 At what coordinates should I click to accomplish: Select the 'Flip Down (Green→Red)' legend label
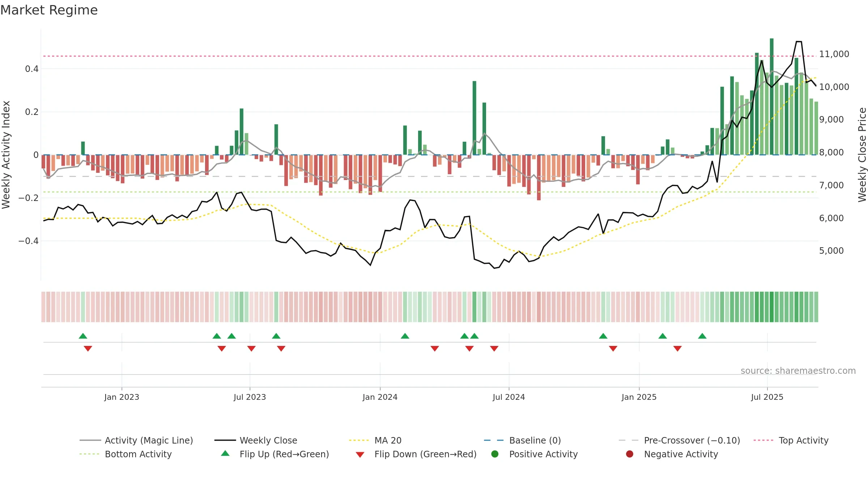pyautogui.click(x=426, y=454)
